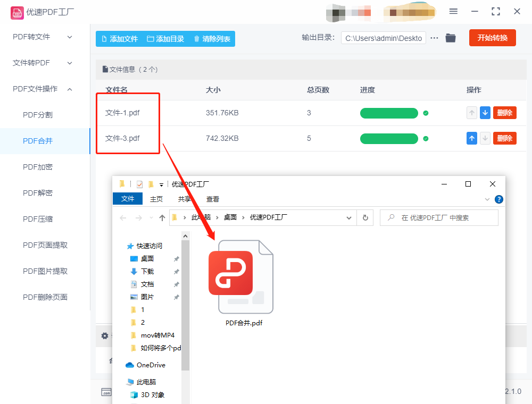Select PDF解密 in the sidebar
Screen dimensions: 532x404
pos(38,193)
